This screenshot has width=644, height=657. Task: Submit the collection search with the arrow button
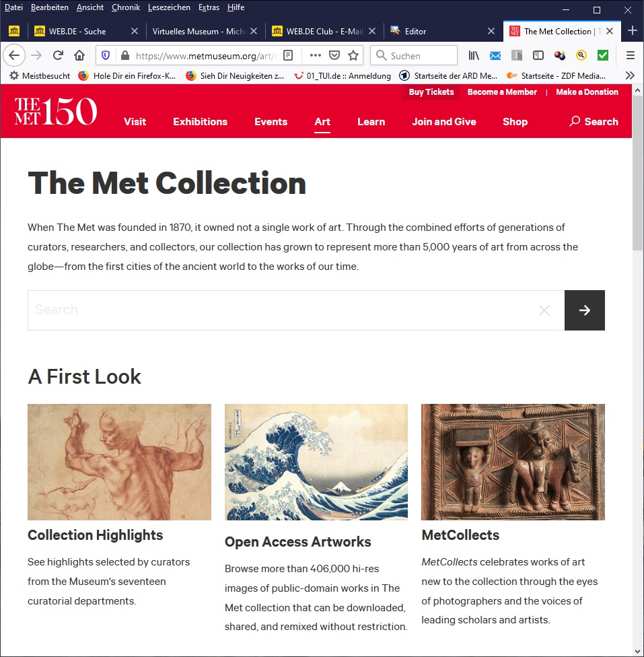pyautogui.click(x=585, y=310)
